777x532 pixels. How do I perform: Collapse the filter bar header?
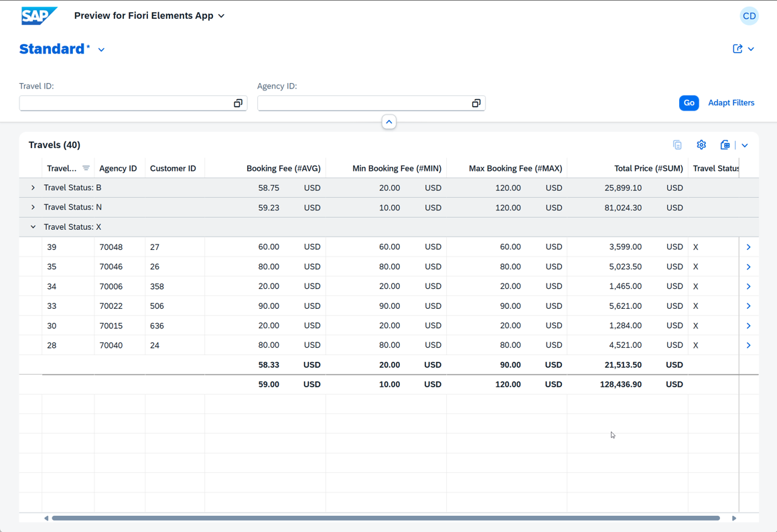click(x=388, y=122)
